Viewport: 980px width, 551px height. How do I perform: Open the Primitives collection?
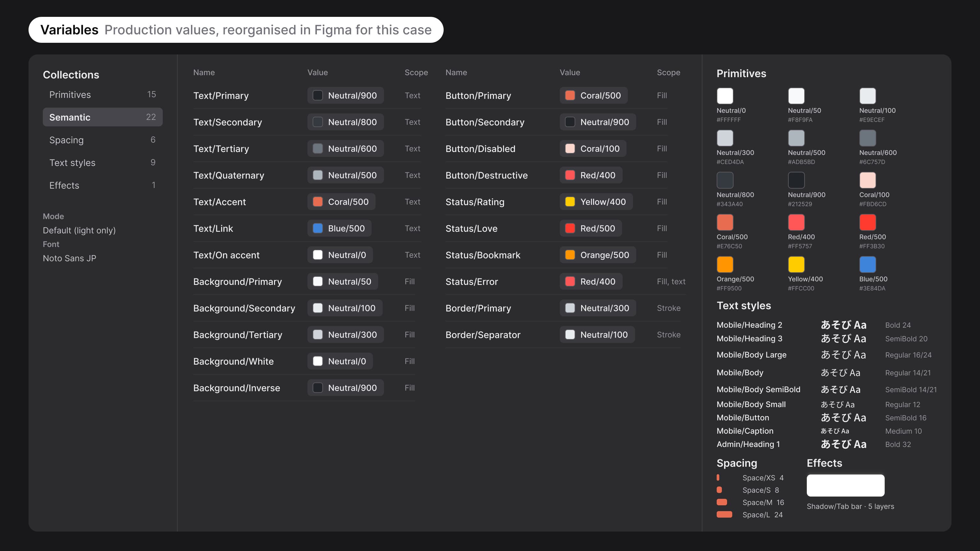pos(103,94)
